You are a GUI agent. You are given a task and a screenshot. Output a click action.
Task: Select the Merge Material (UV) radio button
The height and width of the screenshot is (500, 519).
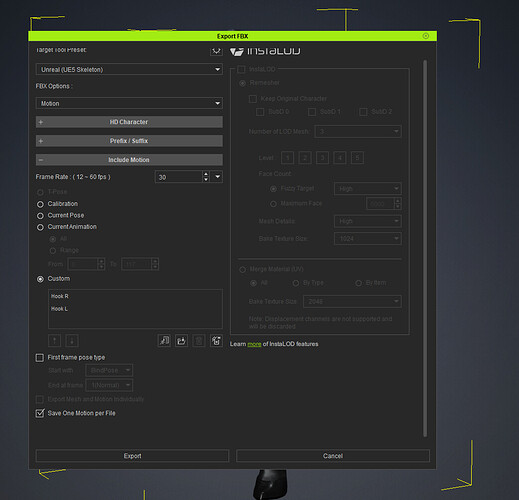(243, 269)
